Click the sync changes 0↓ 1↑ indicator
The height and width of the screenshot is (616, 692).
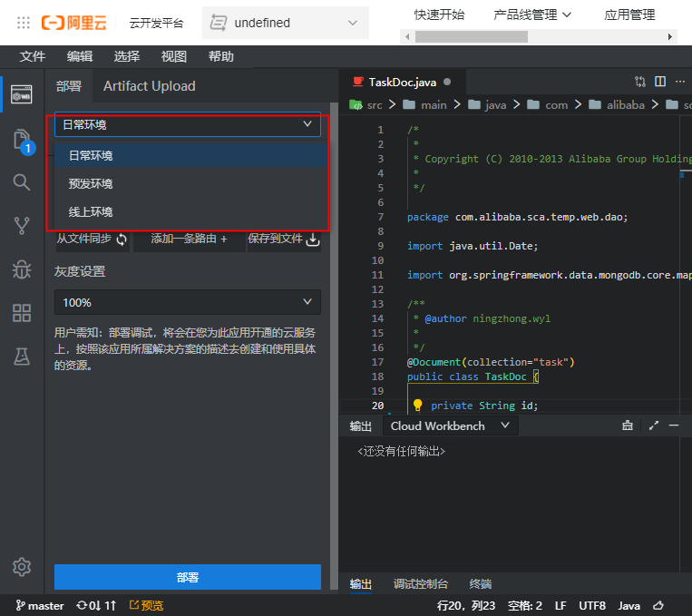tap(96, 605)
